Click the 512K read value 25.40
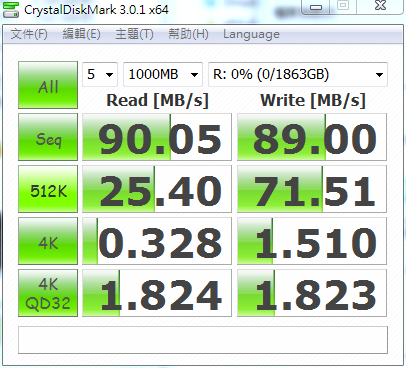The image size is (406, 368). [x=157, y=189]
